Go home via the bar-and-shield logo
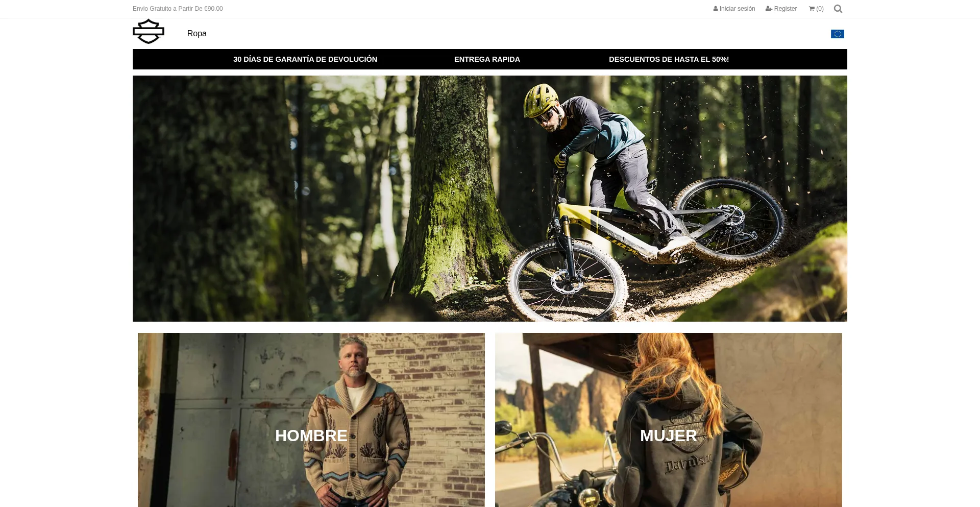 (x=149, y=32)
